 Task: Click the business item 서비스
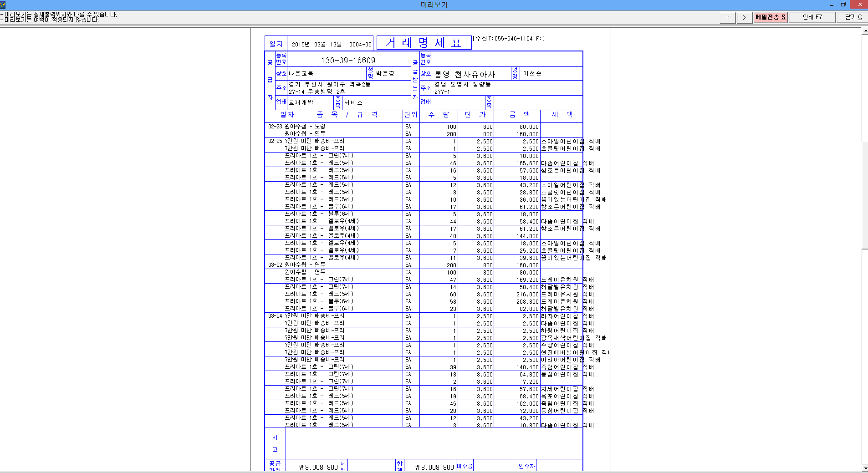pos(353,103)
